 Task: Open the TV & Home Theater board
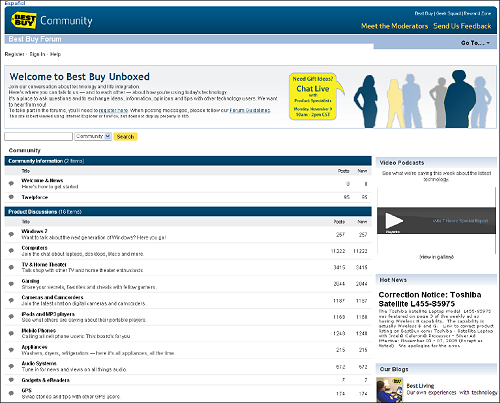[44, 264]
